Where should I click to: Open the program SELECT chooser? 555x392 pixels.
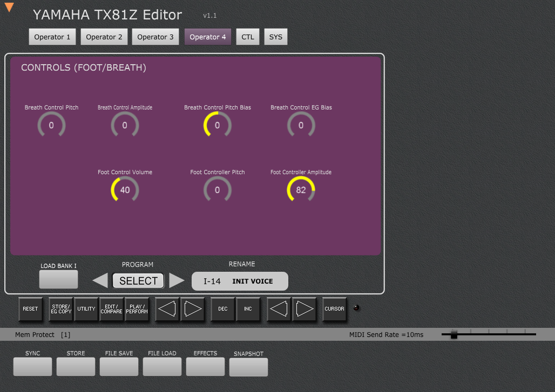tap(138, 280)
